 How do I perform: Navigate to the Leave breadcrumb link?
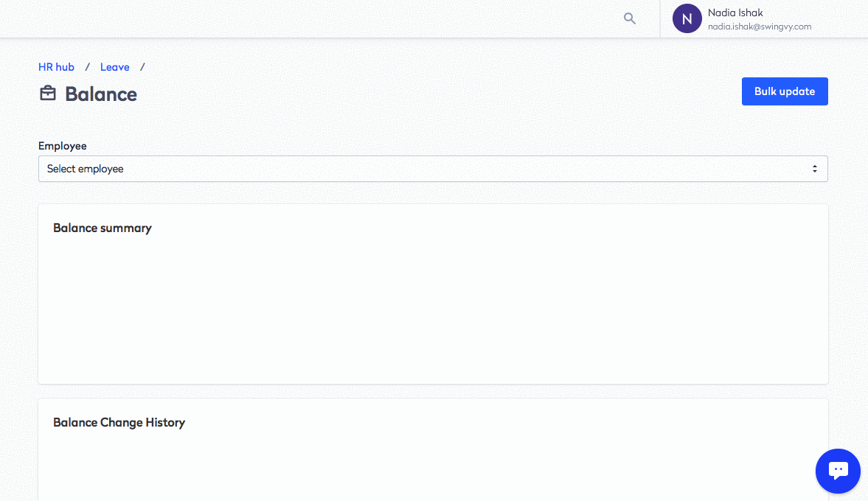(114, 67)
